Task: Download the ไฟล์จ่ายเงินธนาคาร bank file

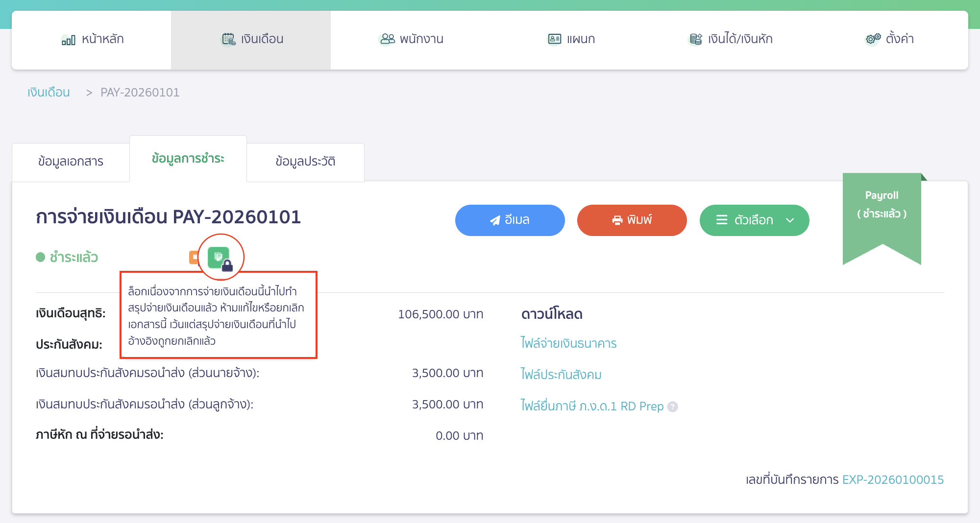Action: pos(568,343)
